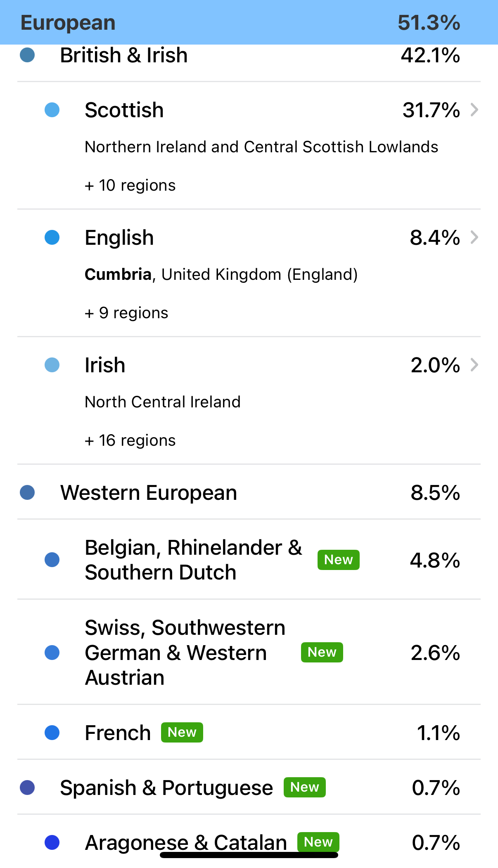Image resolution: width=498 pixels, height=868 pixels.
Task: Expand the English ancestry chevron
Action: pyautogui.click(x=474, y=237)
